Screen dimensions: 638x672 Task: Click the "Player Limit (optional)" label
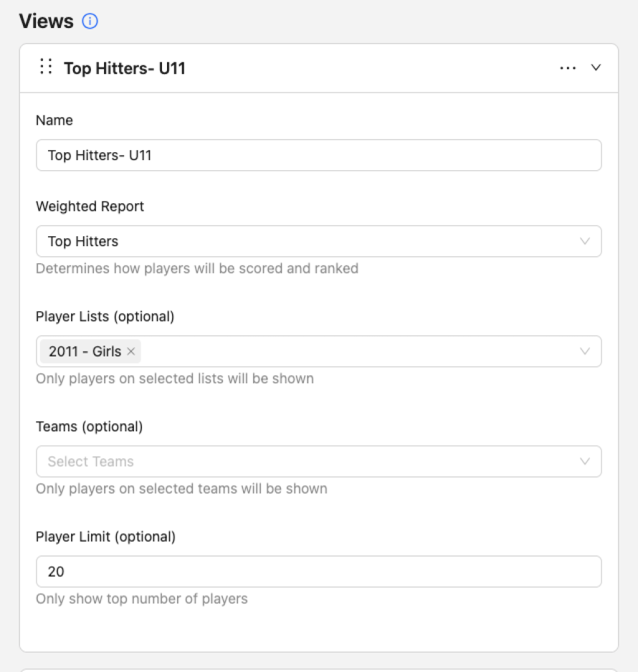coord(105,537)
